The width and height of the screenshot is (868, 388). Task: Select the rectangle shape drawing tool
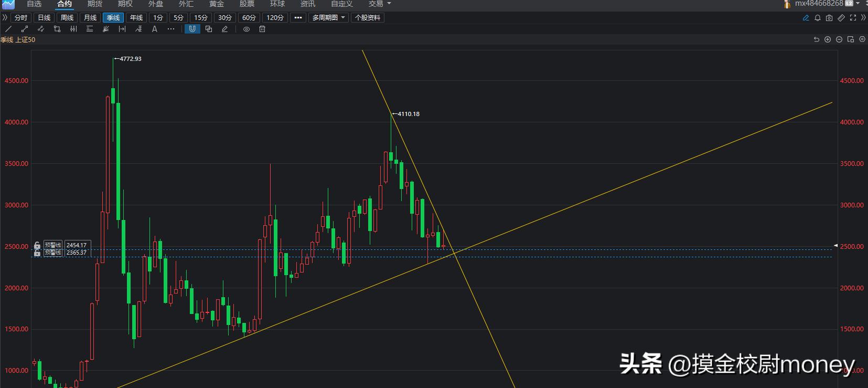[57, 29]
